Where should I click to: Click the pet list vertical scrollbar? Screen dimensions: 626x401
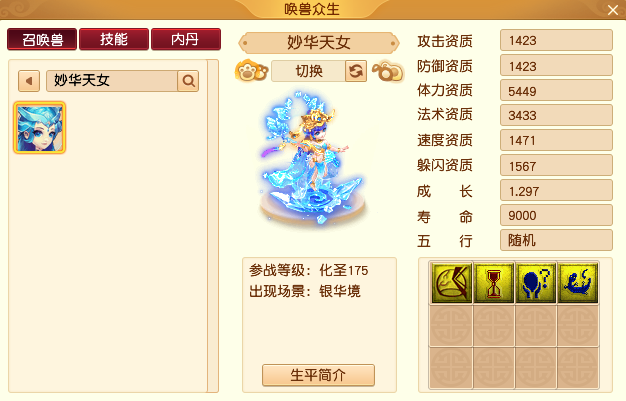[x=213, y=226]
